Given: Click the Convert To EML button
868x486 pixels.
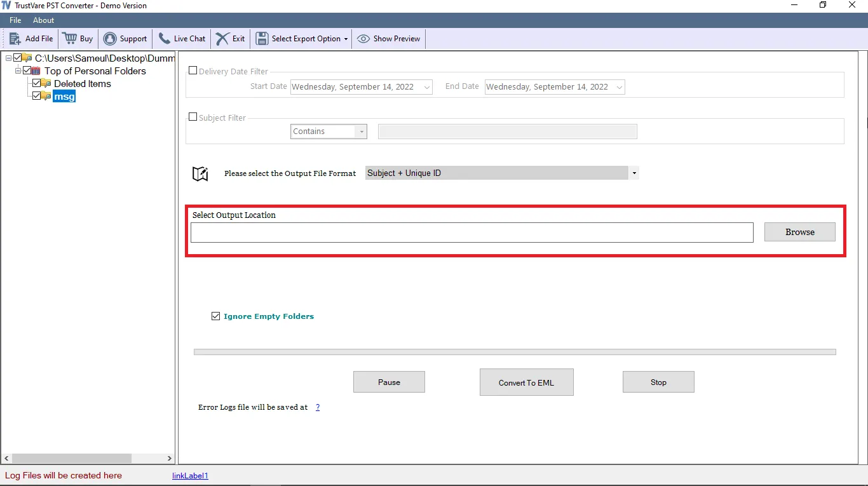Looking at the screenshot, I should point(526,382).
